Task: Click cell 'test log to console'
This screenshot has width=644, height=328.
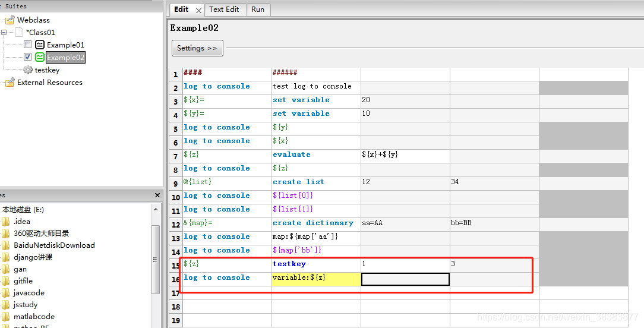Action: click(x=316, y=88)
